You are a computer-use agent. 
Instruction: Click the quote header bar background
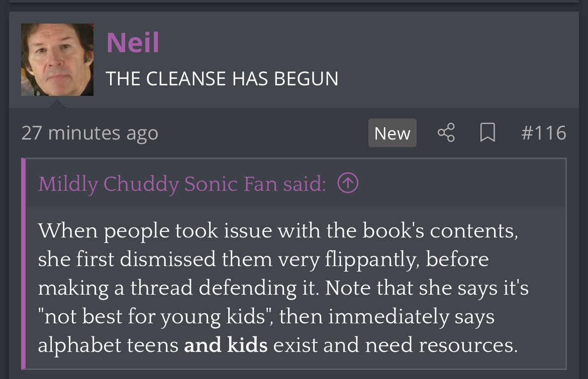[452, 184]
